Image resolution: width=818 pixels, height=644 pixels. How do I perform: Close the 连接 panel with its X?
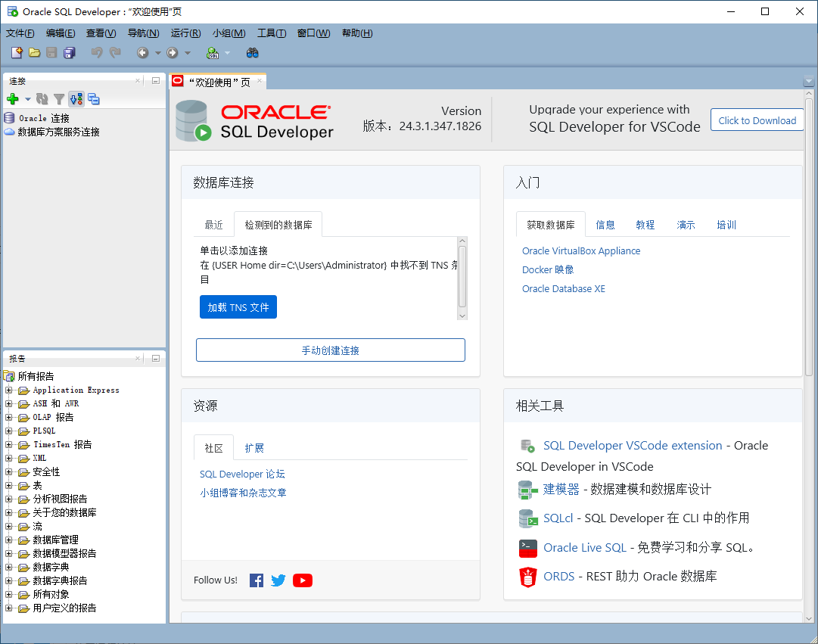click(138, 80)
